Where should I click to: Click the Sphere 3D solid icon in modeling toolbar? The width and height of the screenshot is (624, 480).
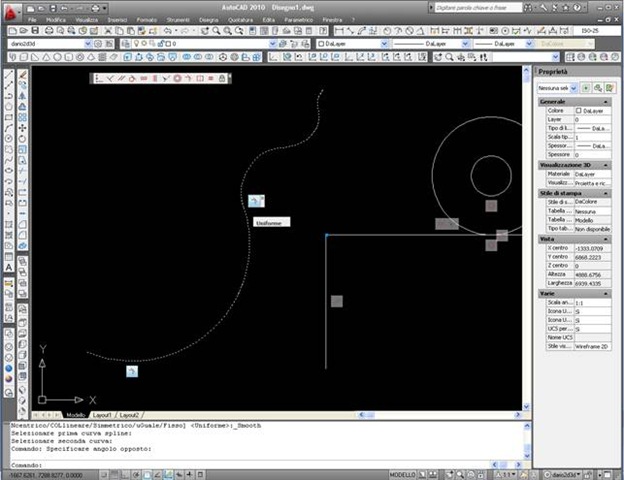tap(58, 57)
